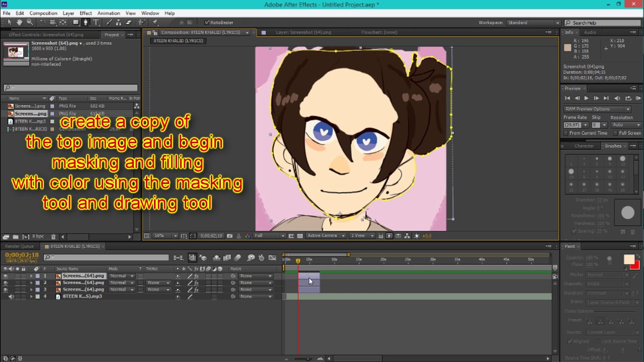
Task: Select the Zoom magnifier tool
Action: point(30,23)
